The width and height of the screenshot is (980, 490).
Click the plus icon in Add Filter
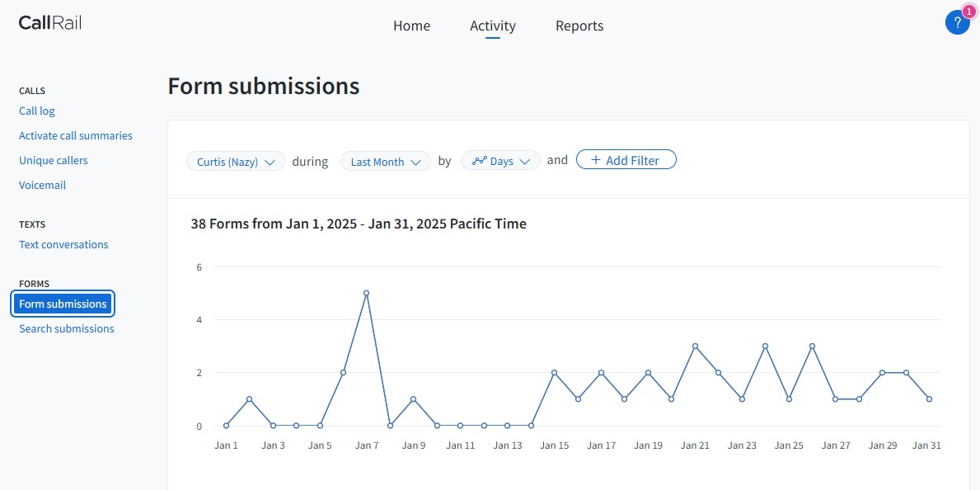[x=596, y=160]
